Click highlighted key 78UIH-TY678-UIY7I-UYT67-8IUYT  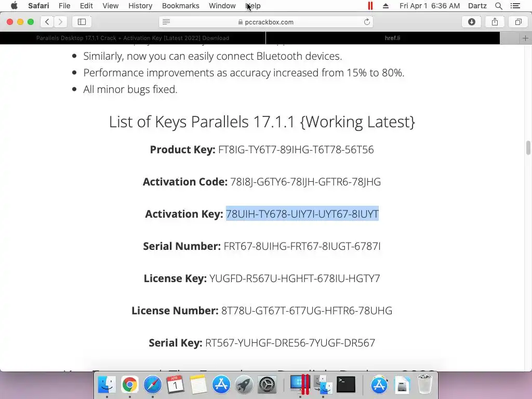tap(302, 214)
